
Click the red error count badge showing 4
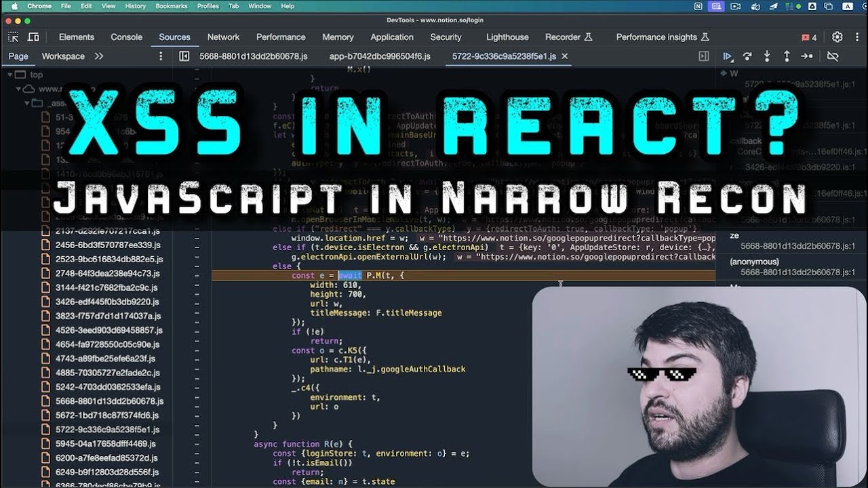click(x=809, y=37)
